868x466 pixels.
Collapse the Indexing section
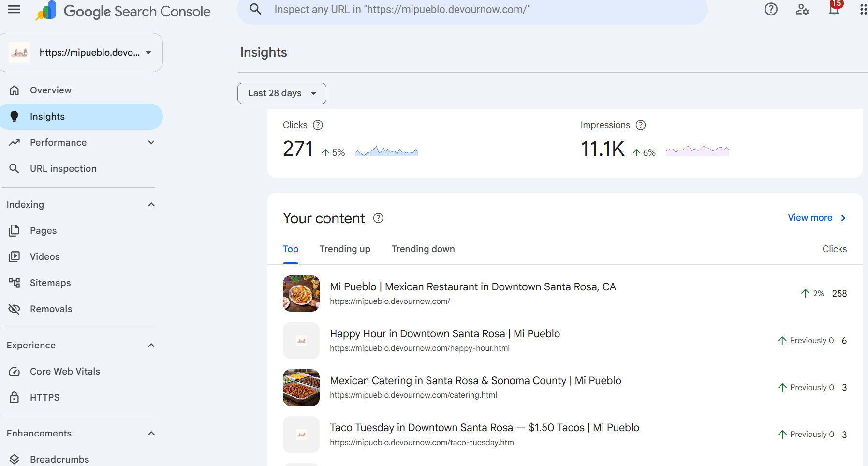tap(151, 205)
